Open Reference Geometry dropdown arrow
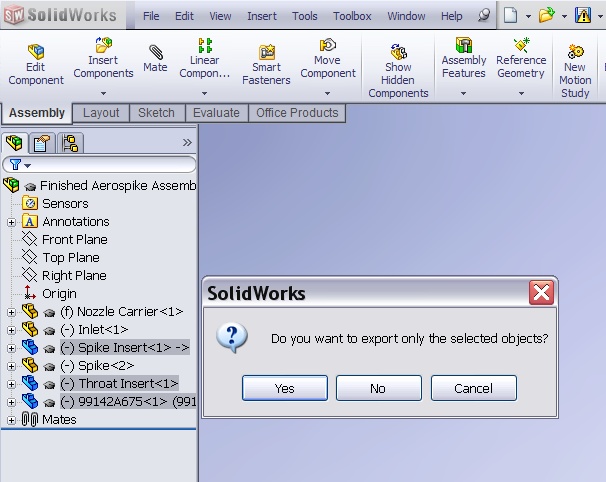This screenshot has height=482, width=606. tap(521, 93)
